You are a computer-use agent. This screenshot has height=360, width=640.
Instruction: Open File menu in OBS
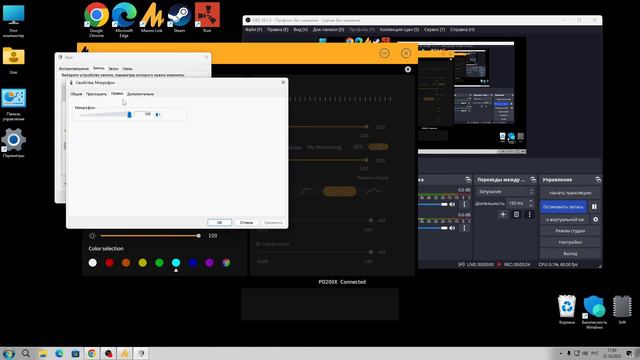253,30
